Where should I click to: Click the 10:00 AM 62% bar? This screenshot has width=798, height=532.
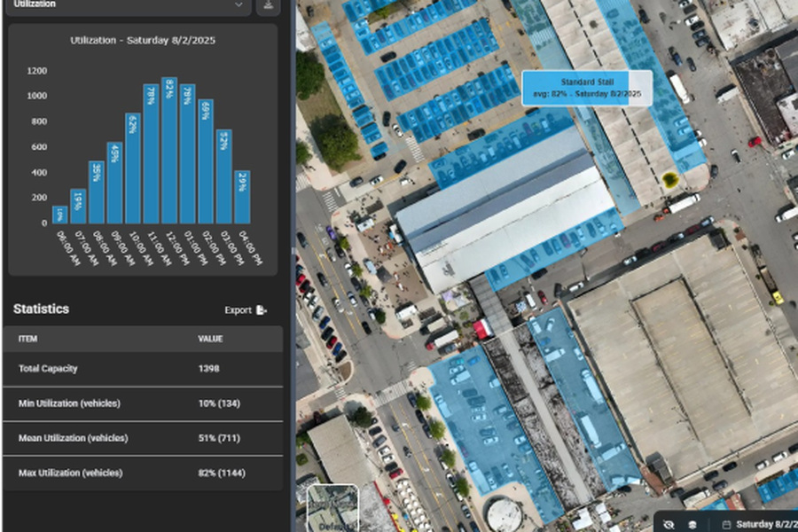[x=133, y=168]
